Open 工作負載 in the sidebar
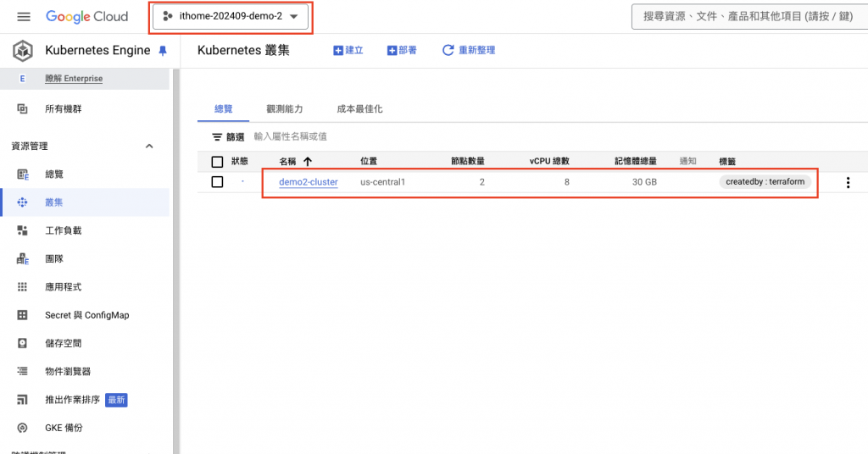The image size is (868, 454). (63, 230)
